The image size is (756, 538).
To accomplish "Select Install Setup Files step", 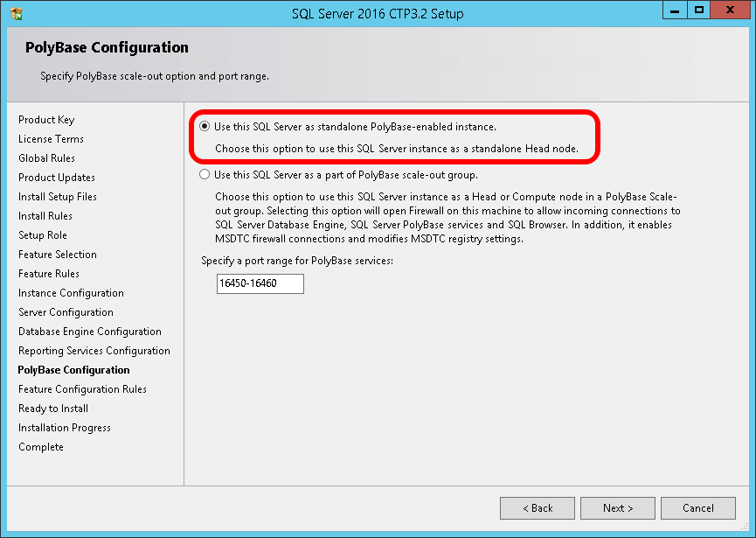I will [58, 197].
